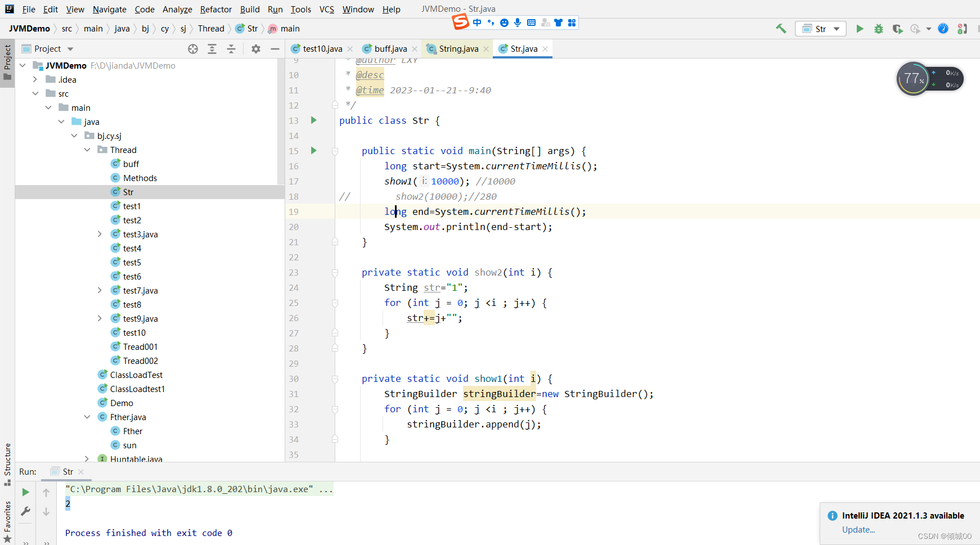Open the Project tool window side tab
The height and width of the screenshot is (545, 980).
coord(7,62)
